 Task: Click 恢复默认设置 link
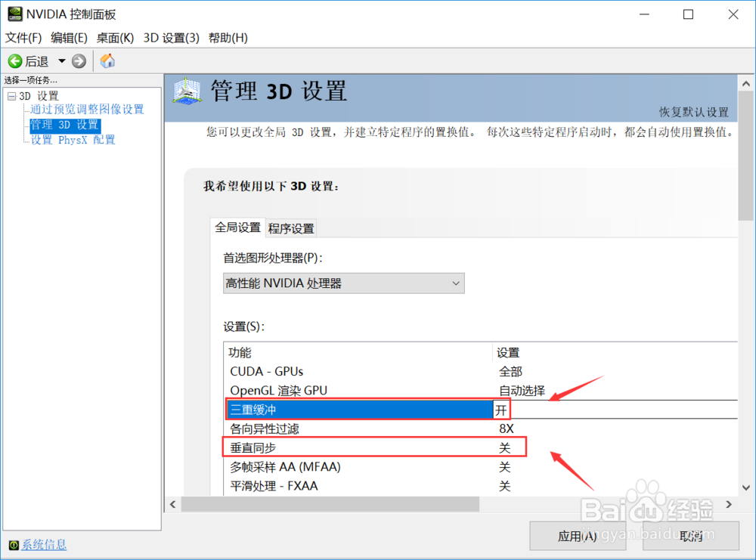point(694,113)
